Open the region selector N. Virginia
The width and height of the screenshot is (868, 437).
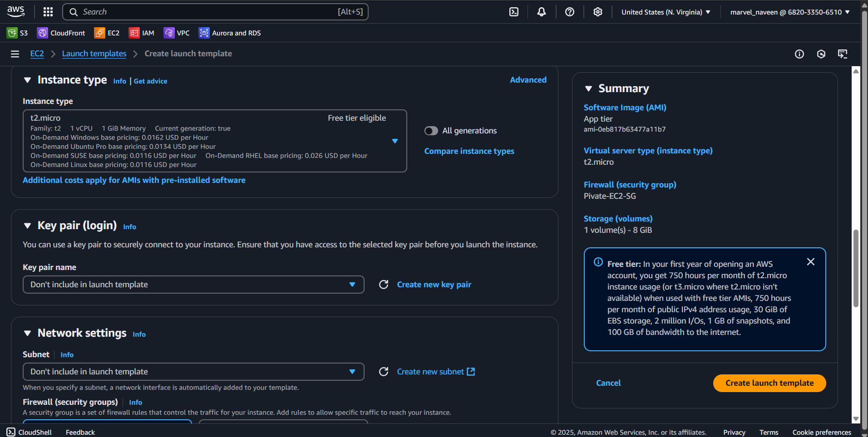(x=666, y=12)
